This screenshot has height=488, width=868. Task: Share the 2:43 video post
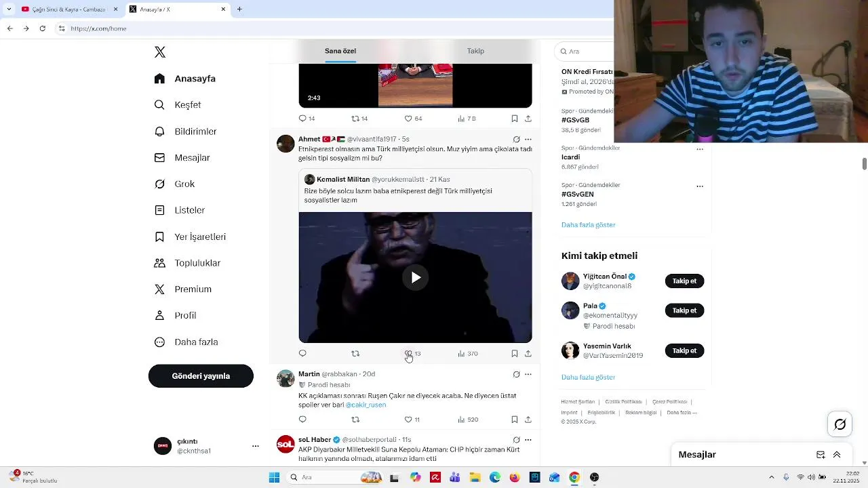click(x=528, y=119)
